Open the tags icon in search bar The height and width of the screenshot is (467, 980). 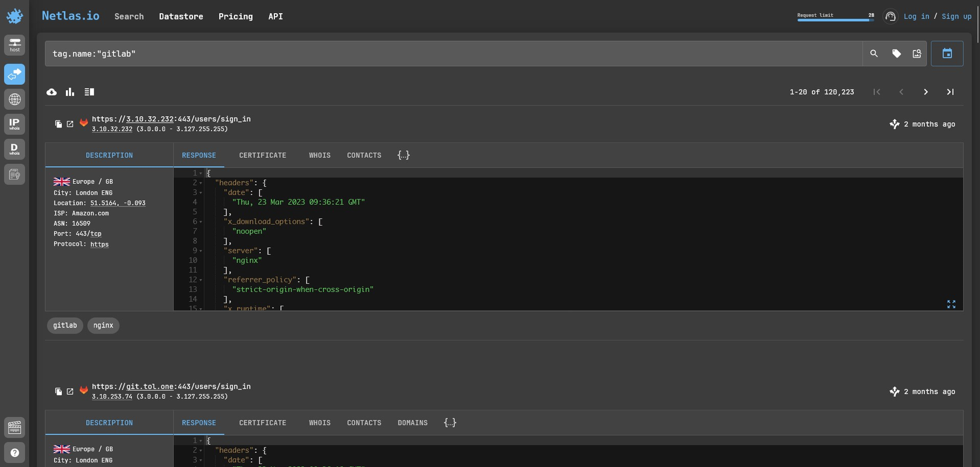click(896, 53)
